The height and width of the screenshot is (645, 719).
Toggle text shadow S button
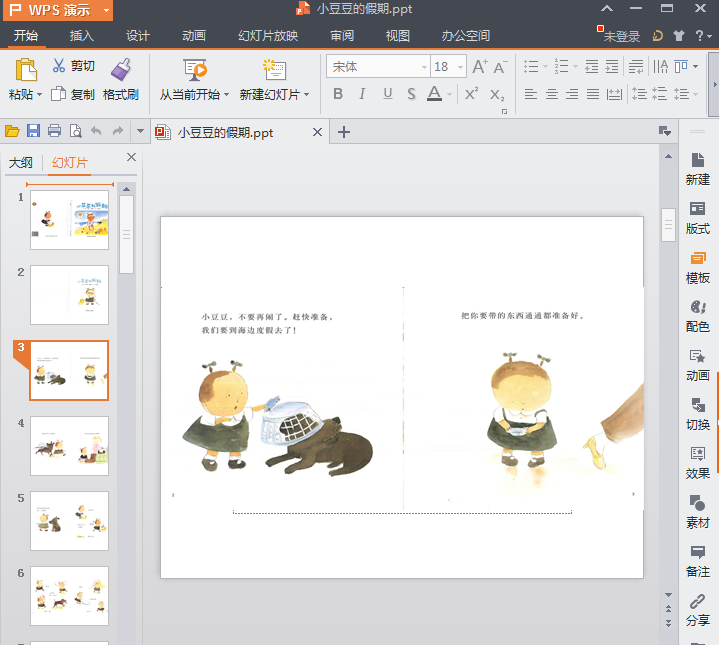pos(411,94)
